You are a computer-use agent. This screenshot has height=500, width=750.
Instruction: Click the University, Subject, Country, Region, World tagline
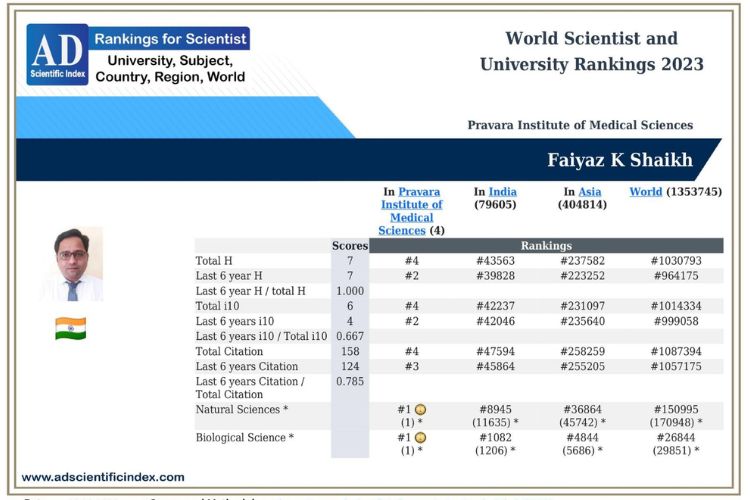pos(170,68)
